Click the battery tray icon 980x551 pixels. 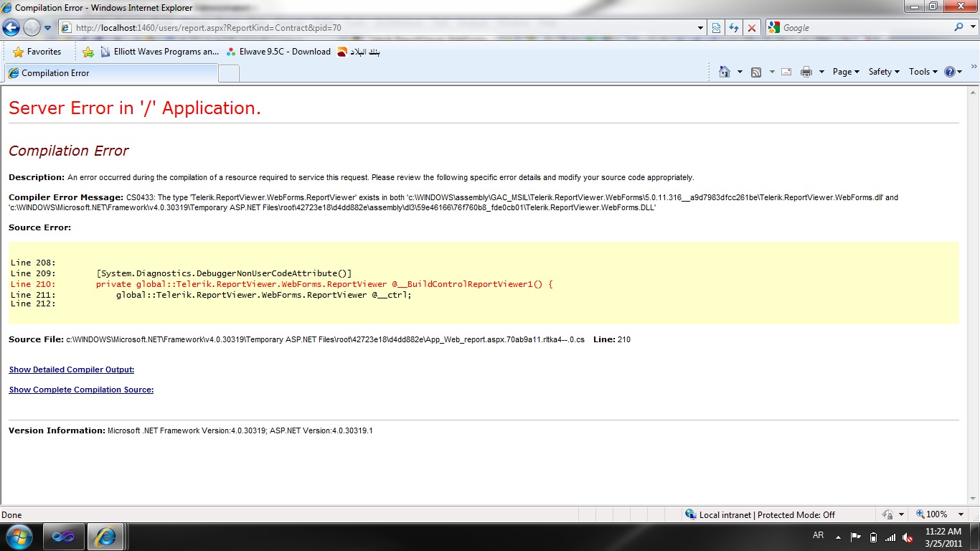click(x=873, y=537)
